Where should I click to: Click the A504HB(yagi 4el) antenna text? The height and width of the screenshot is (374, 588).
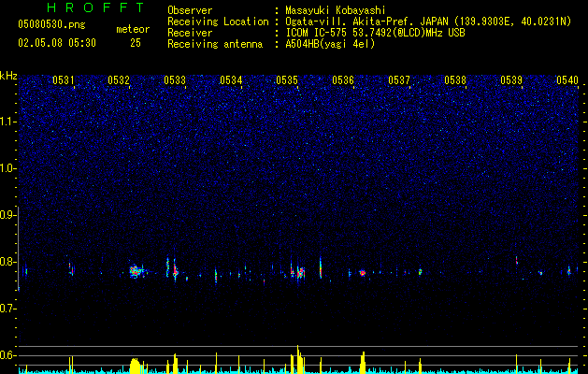point(330,44)
